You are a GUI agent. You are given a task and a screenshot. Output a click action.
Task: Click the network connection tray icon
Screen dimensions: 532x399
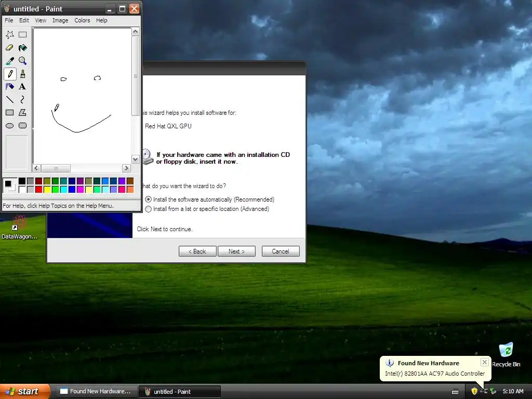tap(484, 391)
